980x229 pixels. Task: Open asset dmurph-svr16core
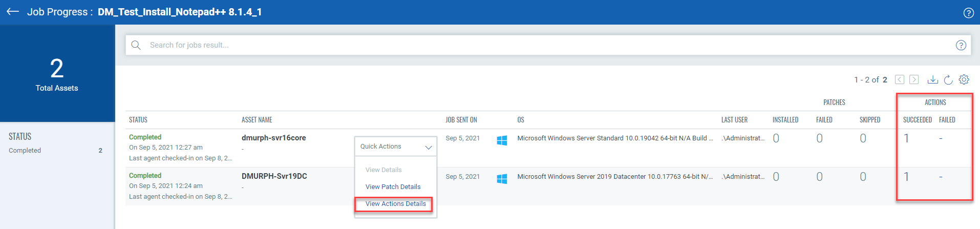[x=274, y=138]
